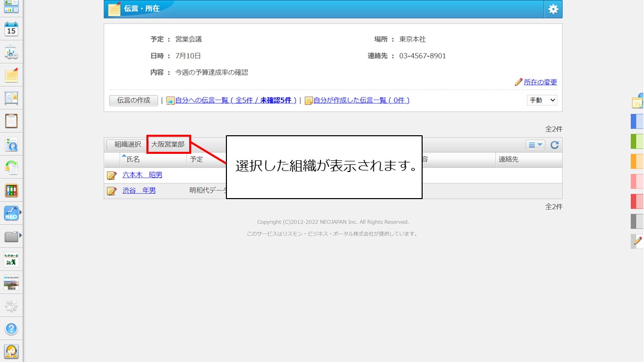Open the yellow sticky note sidebar icon
The width and height of the screenshot is (644, 362).
[x=11, y=75]
